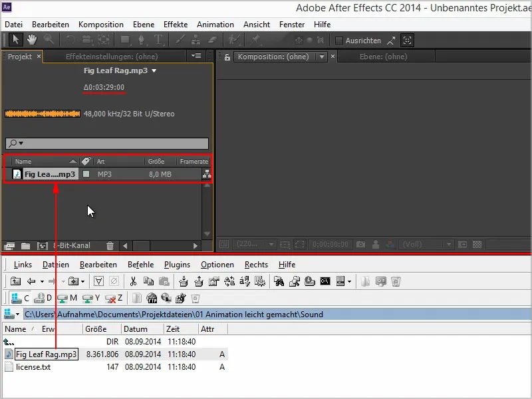The image size is (532, 399).
Task: Toggle region of interest in viewer
Action: [300, 244]
